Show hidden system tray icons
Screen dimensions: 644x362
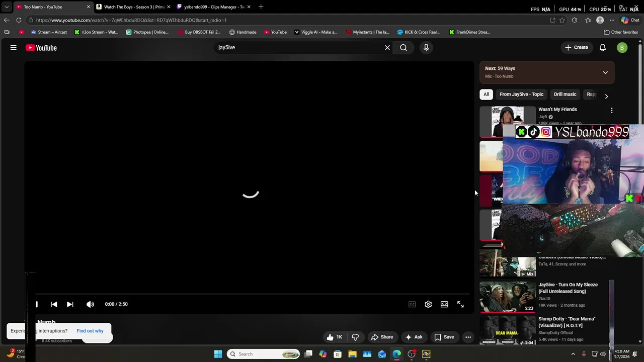573,354
